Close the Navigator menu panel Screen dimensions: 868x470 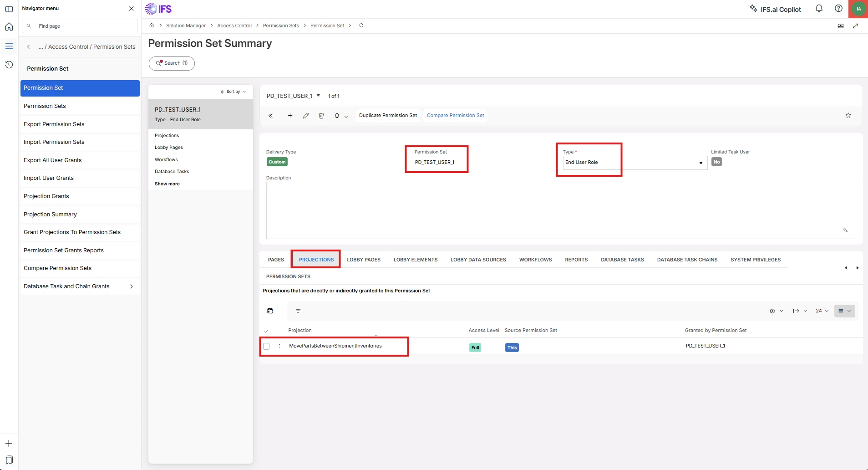point(132,9)
